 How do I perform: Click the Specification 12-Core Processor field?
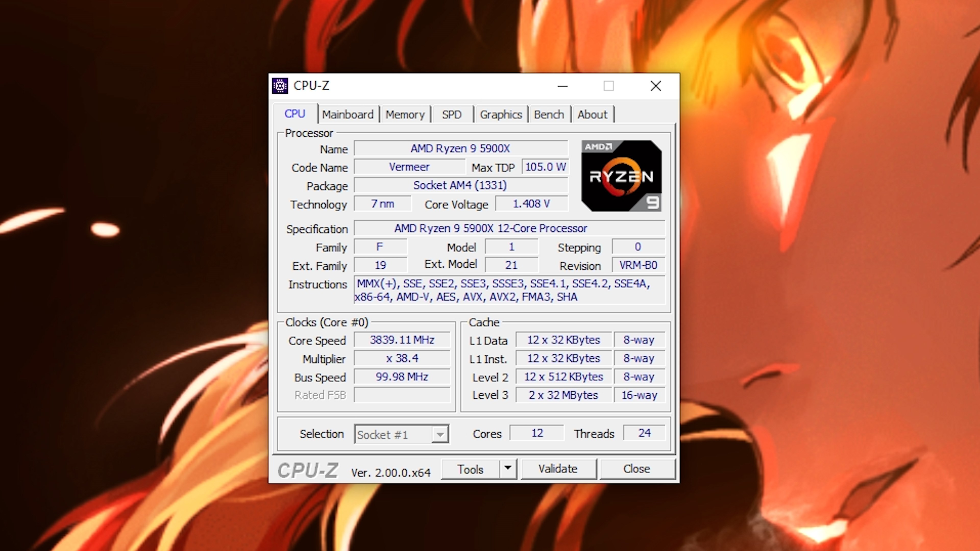point(509,228)
